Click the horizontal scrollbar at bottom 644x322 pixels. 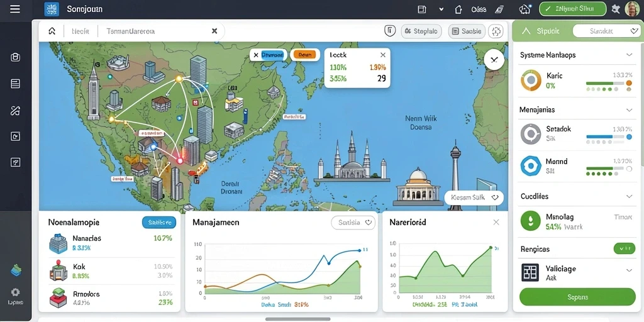coord(297,319)
